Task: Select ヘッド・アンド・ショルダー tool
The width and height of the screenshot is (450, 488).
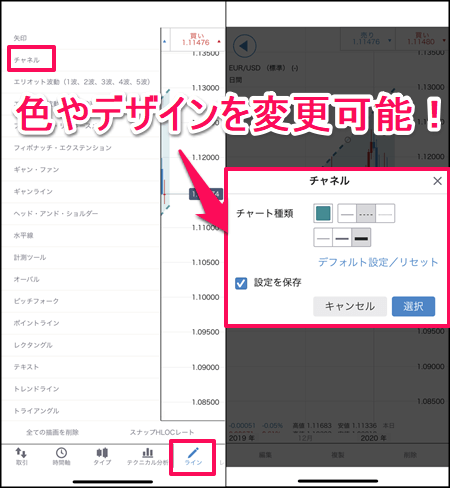Action: (x=56, y=213)
